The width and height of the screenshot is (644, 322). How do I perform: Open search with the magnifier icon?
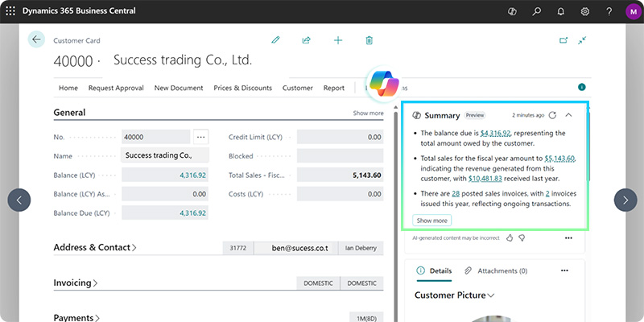pos(537,12)
